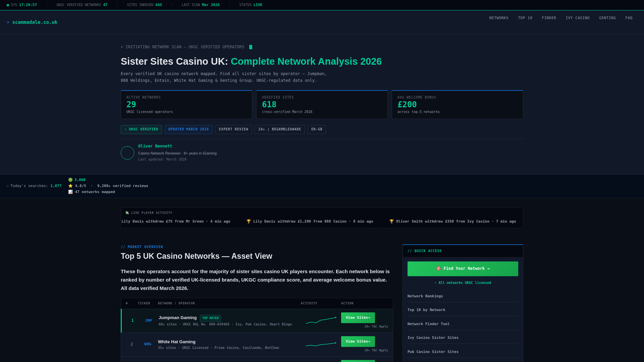644x362 pixels.
Task: Click the WHG ticker symbol
Action: (148, 344)
